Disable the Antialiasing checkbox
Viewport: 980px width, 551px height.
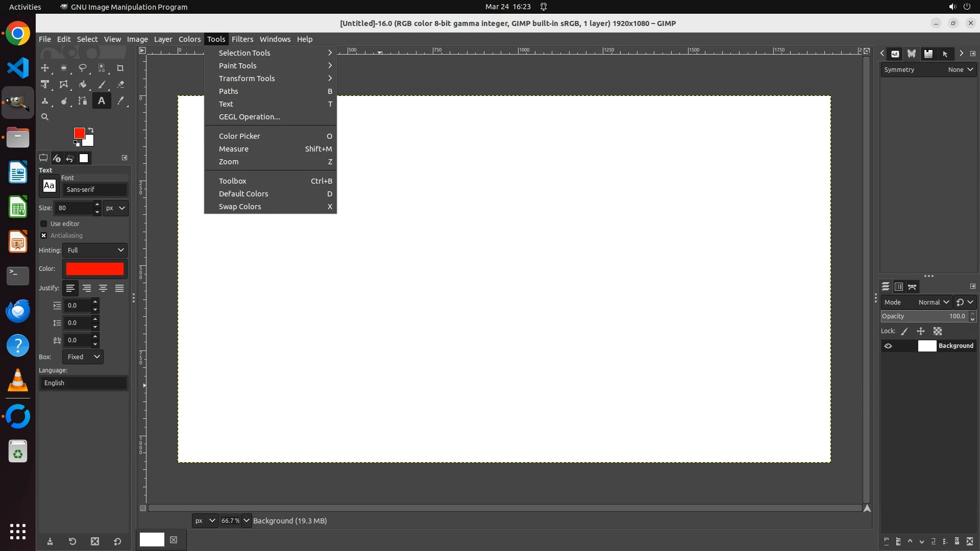click(44, 236)
